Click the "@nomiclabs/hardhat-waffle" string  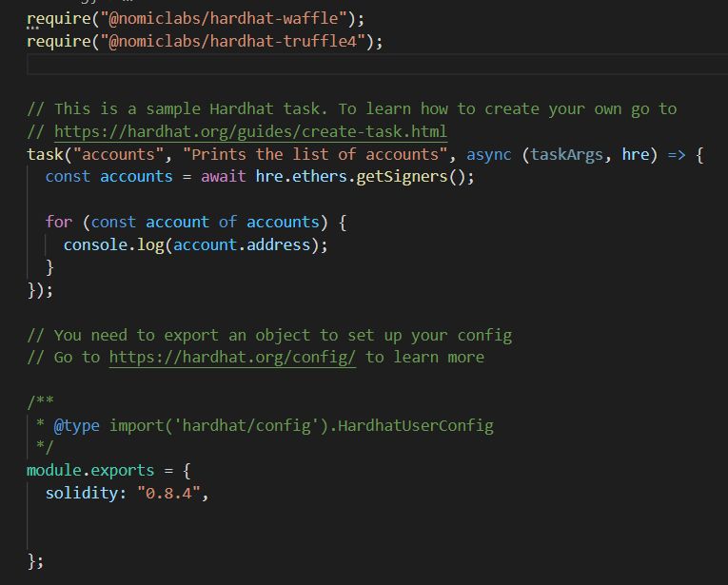pyautogui.click(x=224, y=19)
